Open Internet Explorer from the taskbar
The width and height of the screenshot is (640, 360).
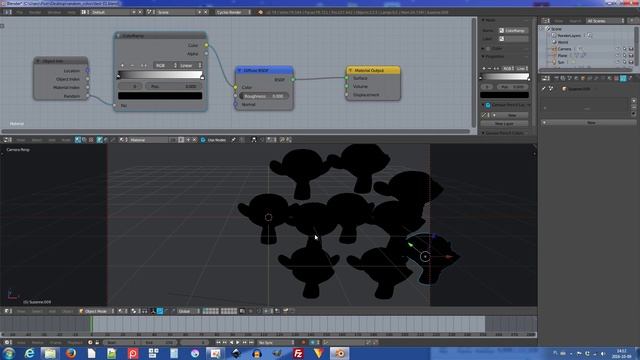coord(29,353)
